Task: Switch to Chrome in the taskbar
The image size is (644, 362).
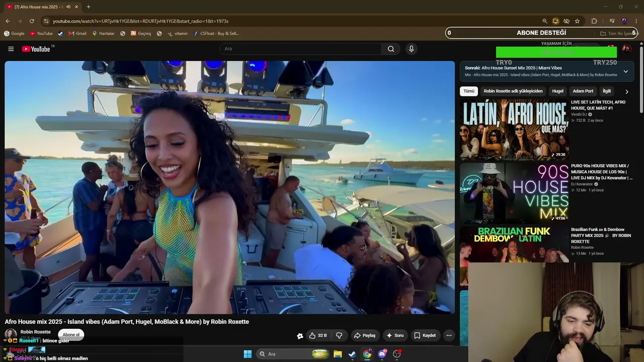Action: (x=367, y=354)
